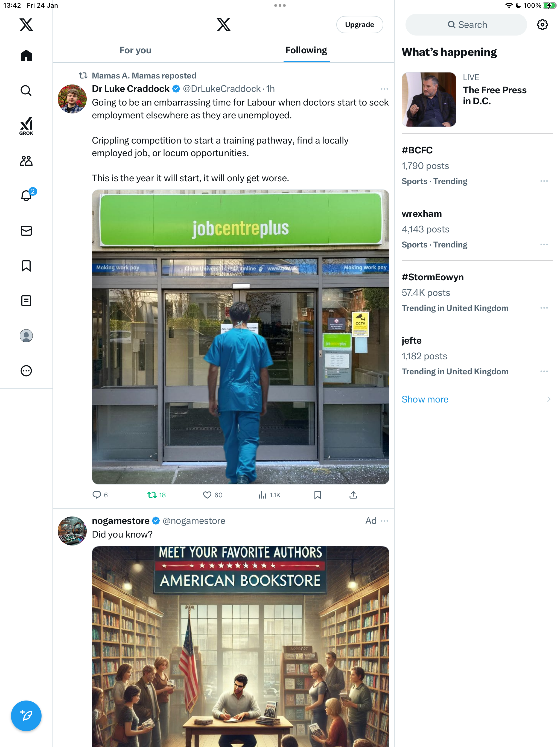Select the Following tab
Image resolution: width=560 pixels, height=747 pixels.
point(306,50)
